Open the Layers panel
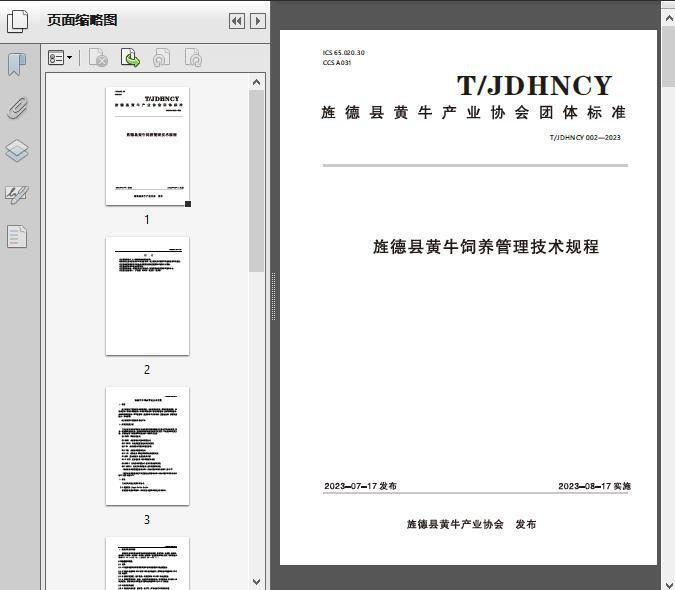Screen dimensions: 675x590 coord(17,151)
